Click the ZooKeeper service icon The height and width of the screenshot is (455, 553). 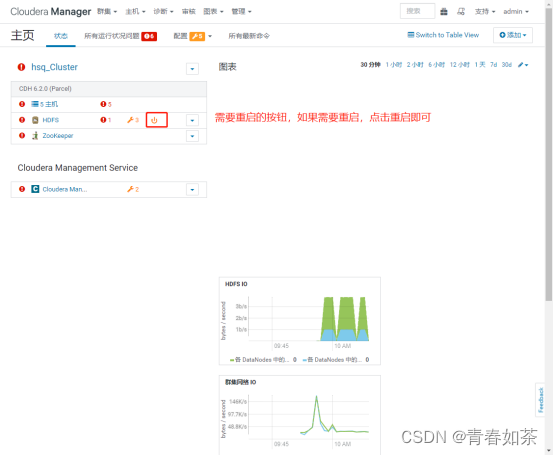tap(35, 135)
